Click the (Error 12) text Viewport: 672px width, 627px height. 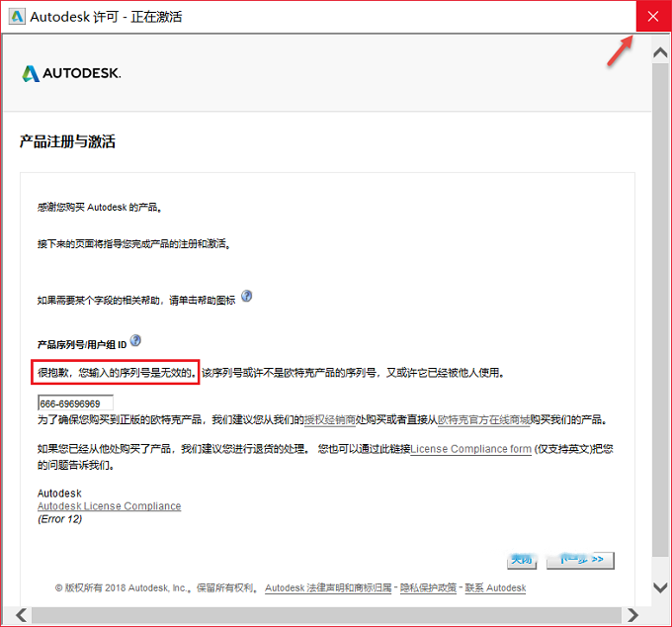[59, 519]
